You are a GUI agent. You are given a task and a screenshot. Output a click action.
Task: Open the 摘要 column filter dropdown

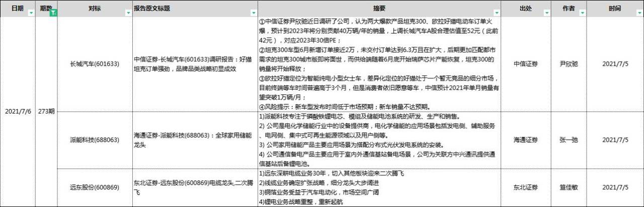click(x=497, y=13)
